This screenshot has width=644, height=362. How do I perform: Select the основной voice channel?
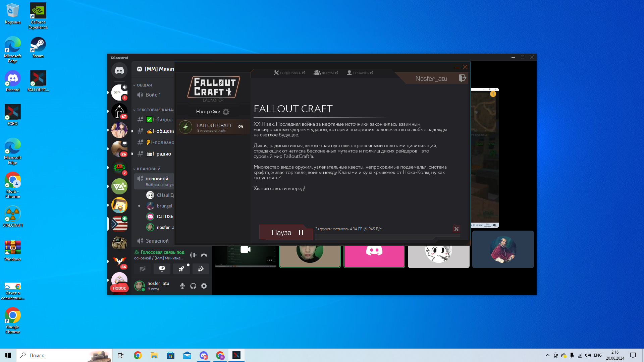(x=154, y=181)
